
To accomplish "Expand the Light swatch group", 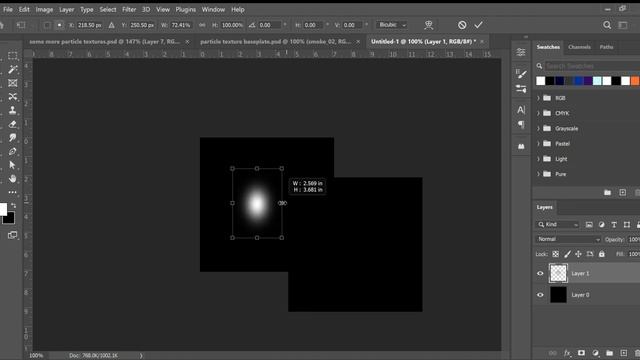I will tap(538, 159).
